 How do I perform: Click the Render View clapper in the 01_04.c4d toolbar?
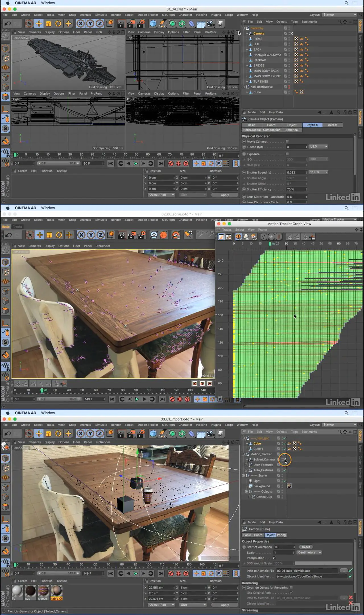pyautogui.click(x=121, y=23)
